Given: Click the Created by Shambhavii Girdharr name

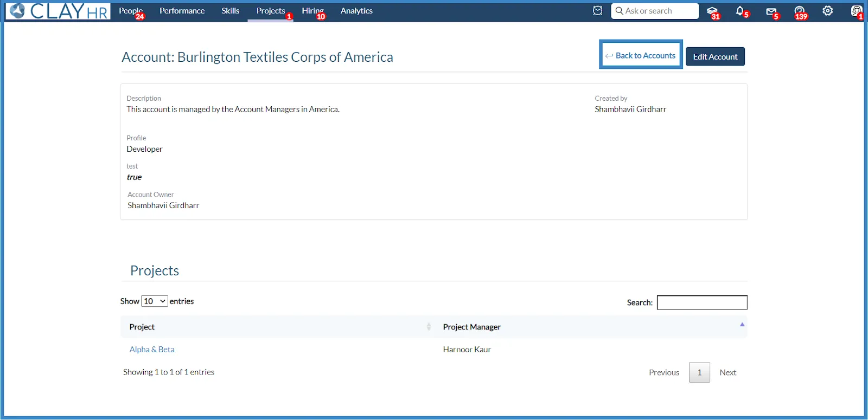Looking at the screenshot, I should pyautogui.click(x=630, y=109).
